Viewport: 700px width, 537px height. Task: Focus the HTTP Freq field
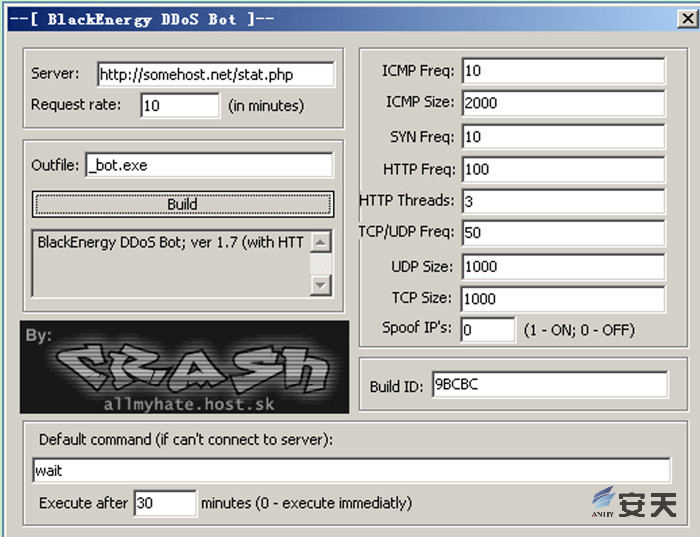click(563, 169)
